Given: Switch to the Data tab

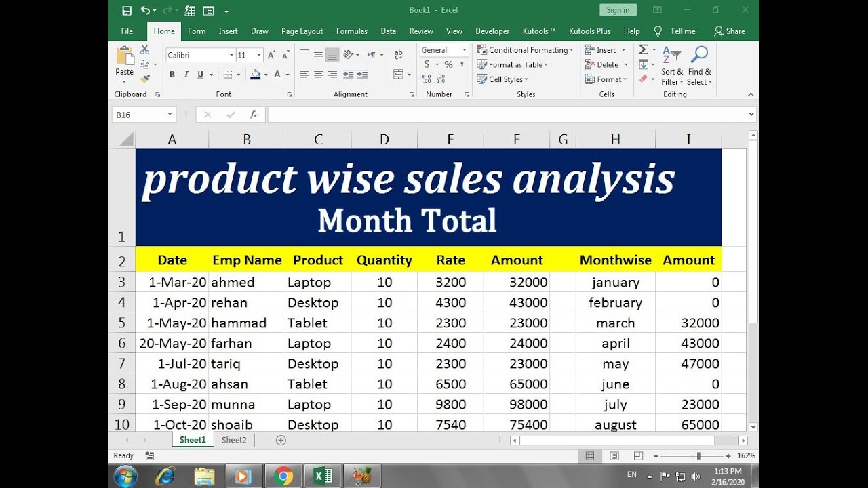Looking at the screenshot, I should click(389, 31).
